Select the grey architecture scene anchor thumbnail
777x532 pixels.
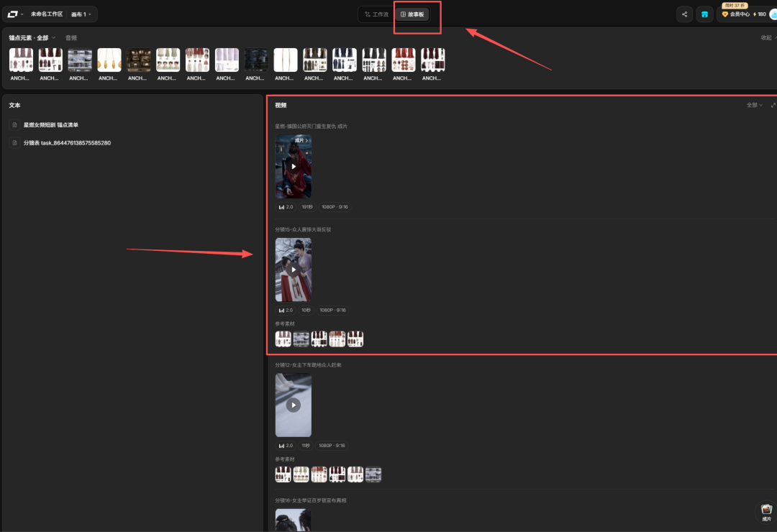80,60
